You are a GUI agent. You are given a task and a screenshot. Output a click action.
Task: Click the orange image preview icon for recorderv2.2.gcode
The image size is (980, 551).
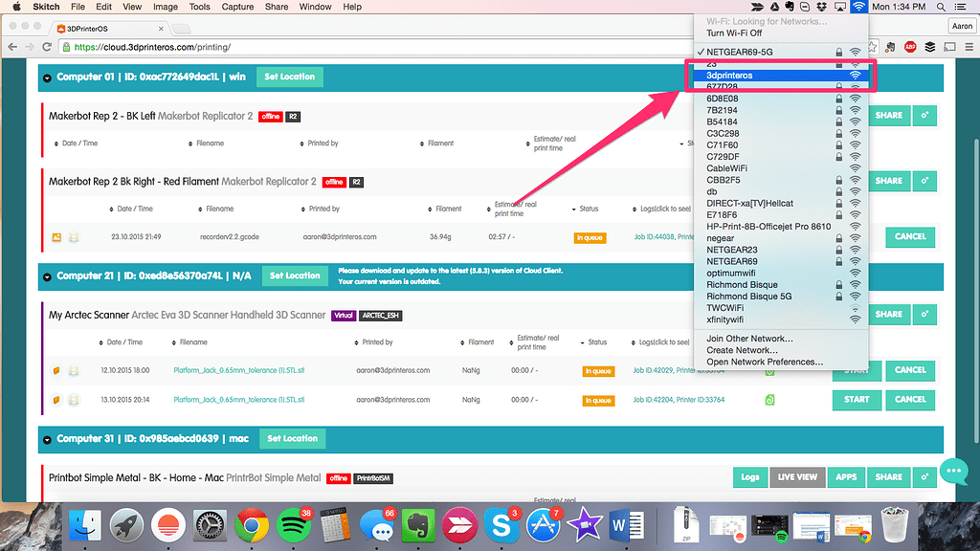click(x=56, y=237)
